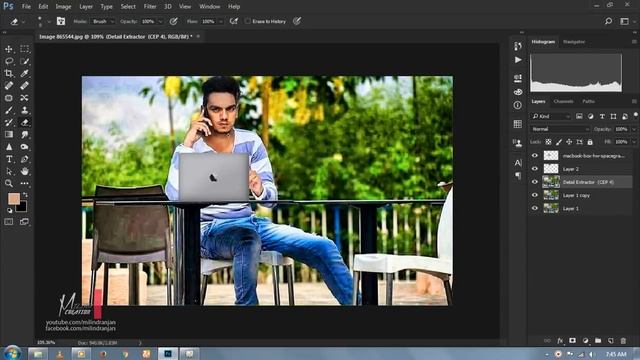The width and height of the screenshot is (640, 360).
Task: Select the Brush tool
Action: pyautogui.click(x=9, y=110)
